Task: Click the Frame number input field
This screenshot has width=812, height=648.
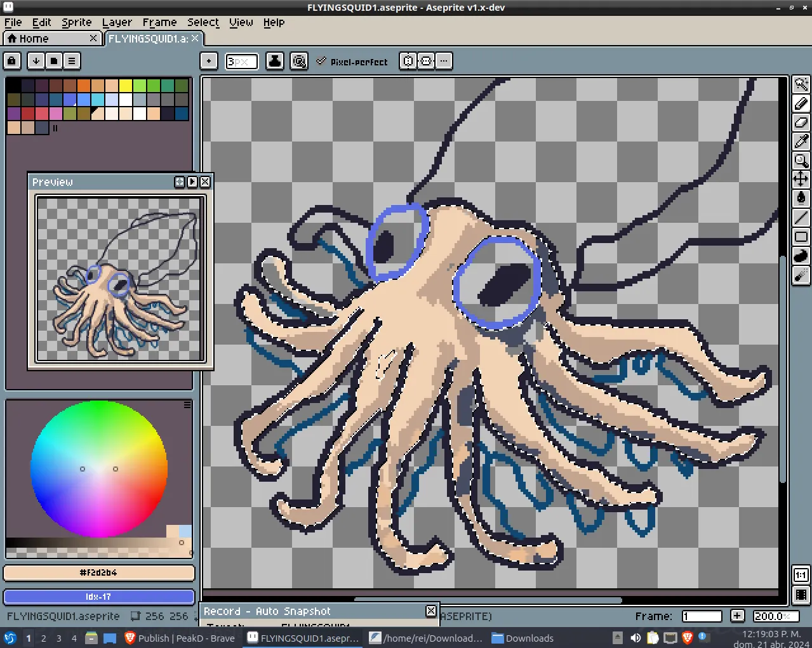Action: (702, 616)
